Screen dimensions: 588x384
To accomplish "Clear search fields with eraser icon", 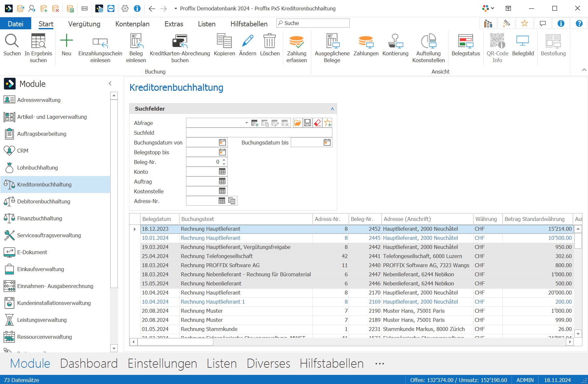I will click(317, 123).
